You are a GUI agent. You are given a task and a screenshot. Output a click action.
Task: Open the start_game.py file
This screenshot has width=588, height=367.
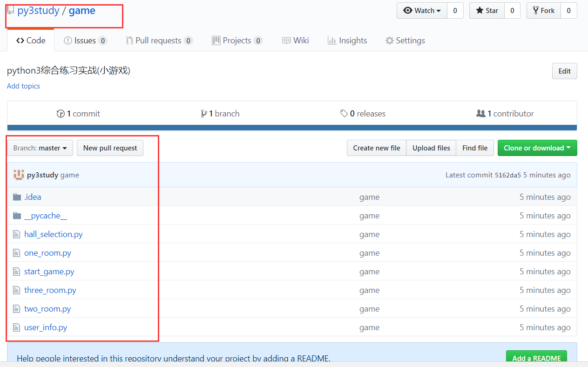coord(49,272)
